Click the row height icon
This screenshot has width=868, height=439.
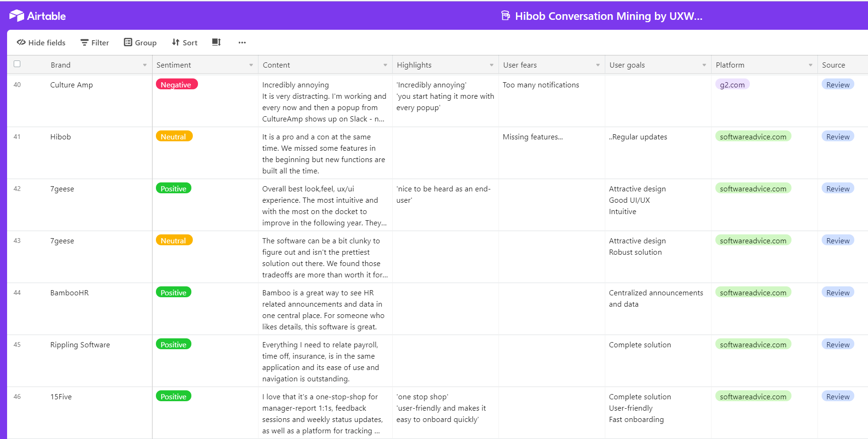(216, 42)
